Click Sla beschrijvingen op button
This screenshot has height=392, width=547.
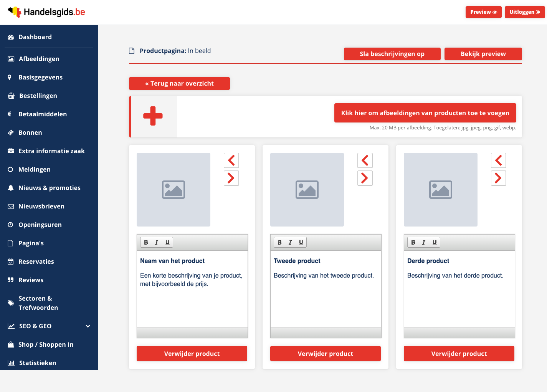392,54
